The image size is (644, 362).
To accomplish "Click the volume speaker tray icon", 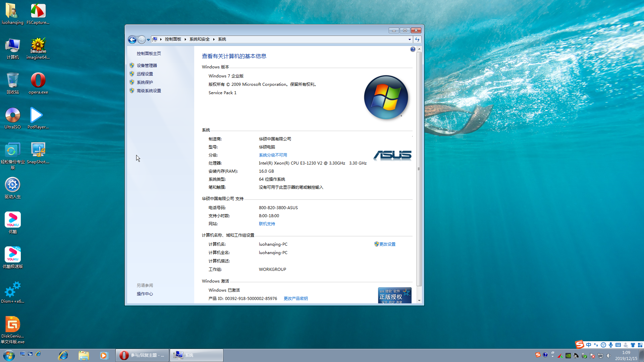I will click(x=609, y=356).
